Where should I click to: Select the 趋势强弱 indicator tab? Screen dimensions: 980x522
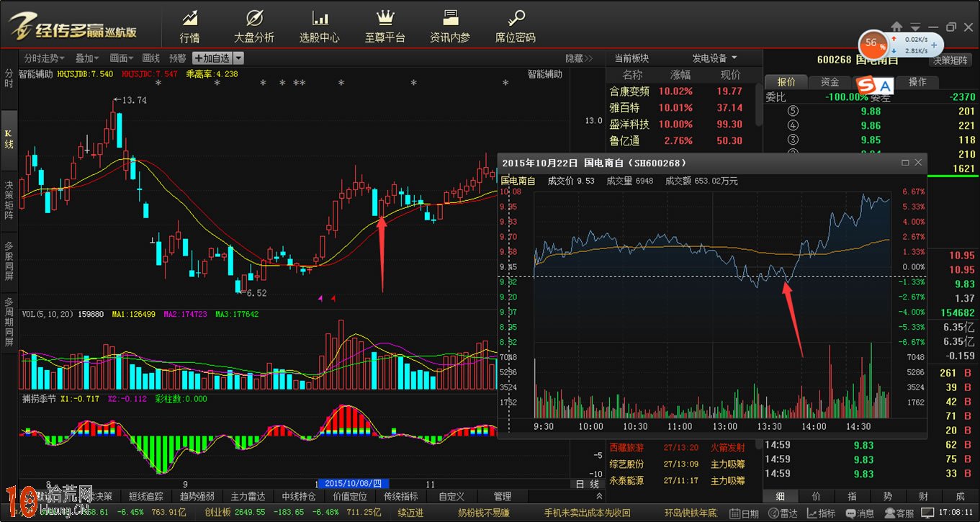(197, 497)
